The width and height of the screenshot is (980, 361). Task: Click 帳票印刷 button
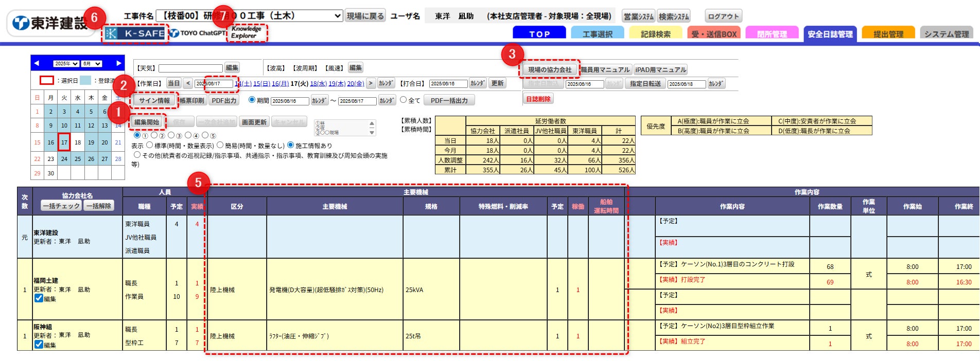pyautogui.click(x=192, y=100)
